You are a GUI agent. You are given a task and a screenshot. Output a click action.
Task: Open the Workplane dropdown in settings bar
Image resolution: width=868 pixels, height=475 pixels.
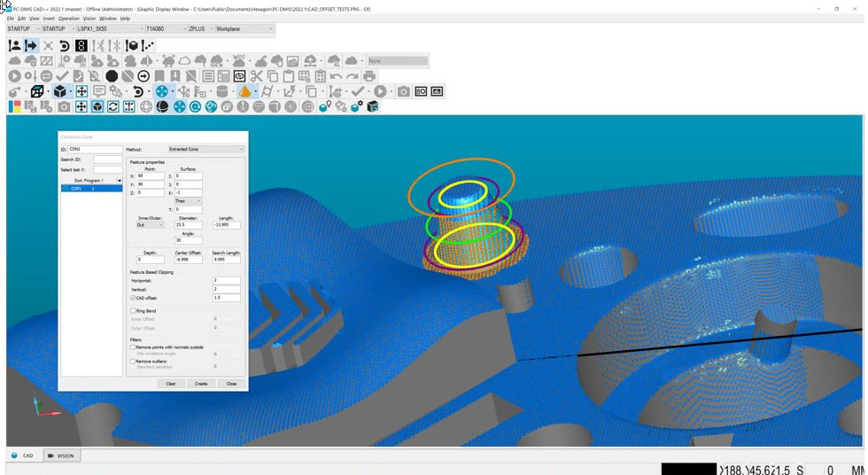coord(244,28)
